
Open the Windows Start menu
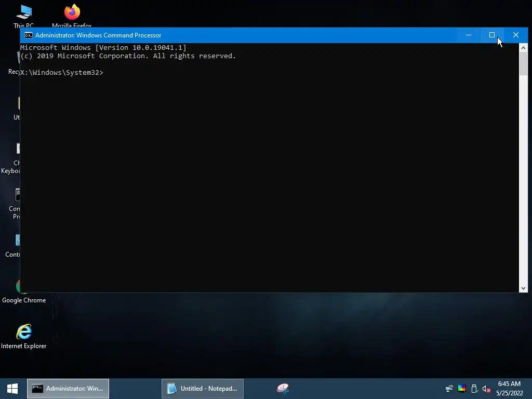(12, 389)
